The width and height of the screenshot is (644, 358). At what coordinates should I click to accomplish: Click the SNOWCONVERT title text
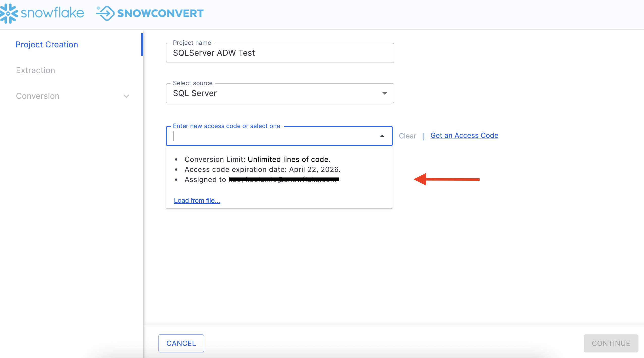pos(160,13)
